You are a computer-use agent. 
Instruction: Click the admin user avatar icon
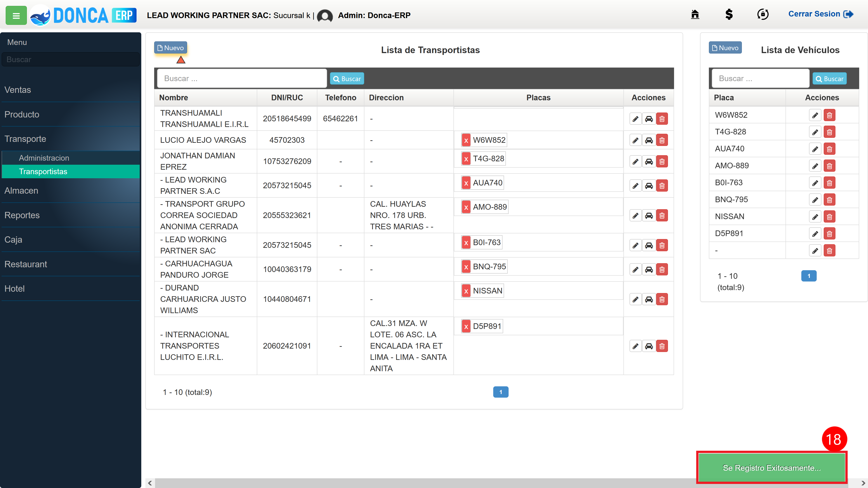pos(325,16)
